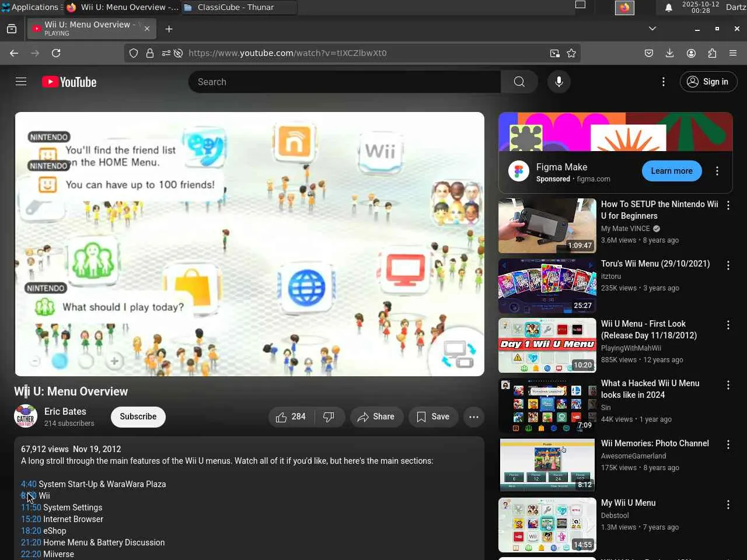Open menu for Wii Memories Photo Channel

728,444
